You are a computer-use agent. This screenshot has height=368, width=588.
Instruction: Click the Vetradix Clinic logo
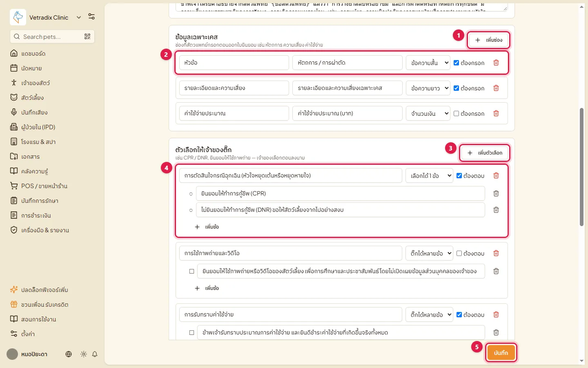18,17
